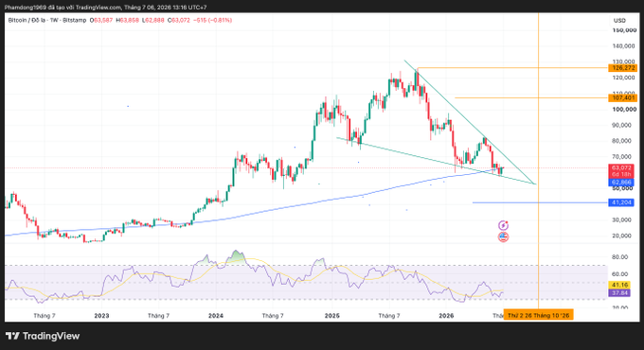The width and height of the screenshot is (644, 350).
Task: Click the 2026 label on the time axis
Action: point(446,316)
